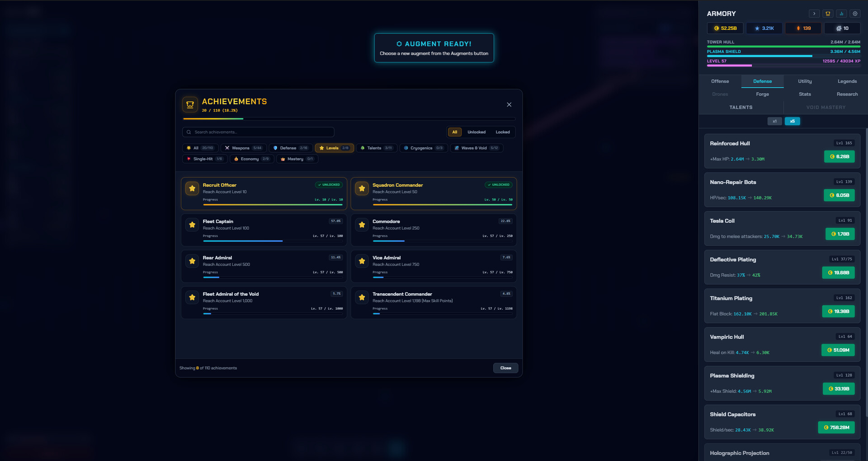Buy Shield Capacitors upgrade for 758.28M
Image resolution: width=868 pixels, height=461 pixels.
pyautogui.click(x=836, y=427)
